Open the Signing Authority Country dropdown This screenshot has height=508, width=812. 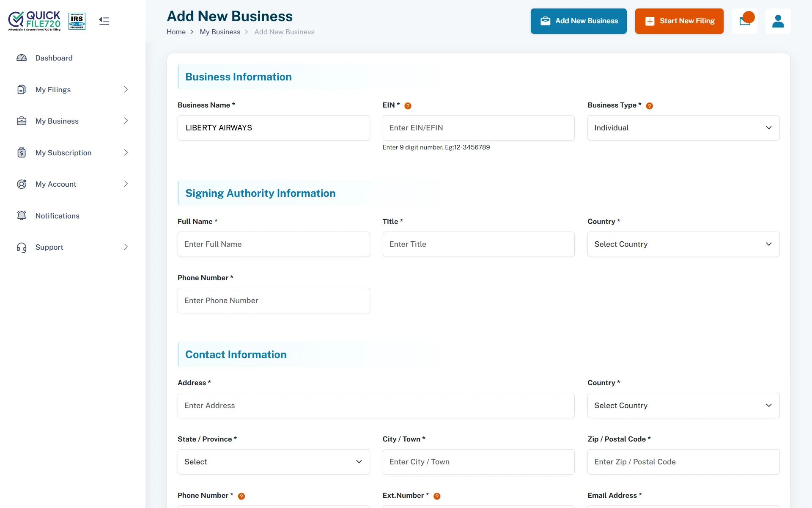click(683, 244)
